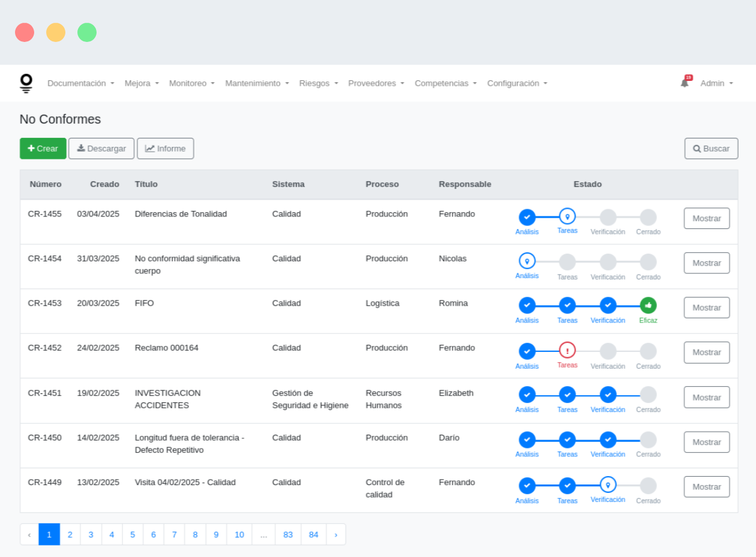
Task: Open the Proveedores menu
Action: 376,83
